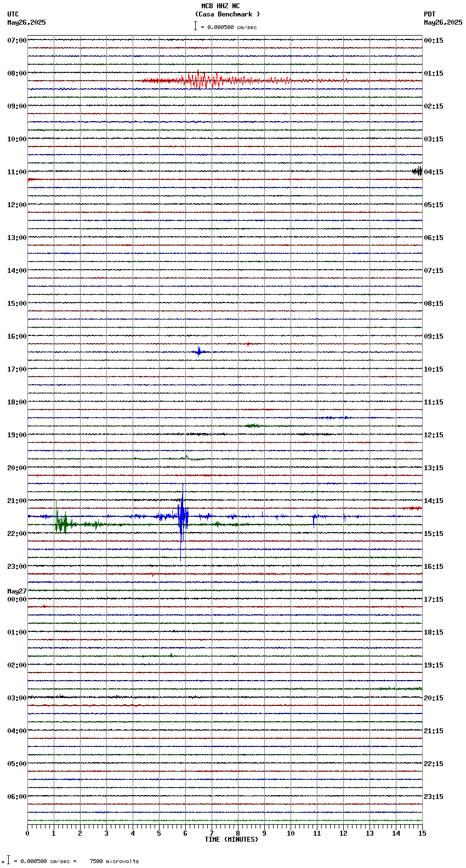
Task: Click the 00:15 PDT row label
Action: tap(434, 41)
